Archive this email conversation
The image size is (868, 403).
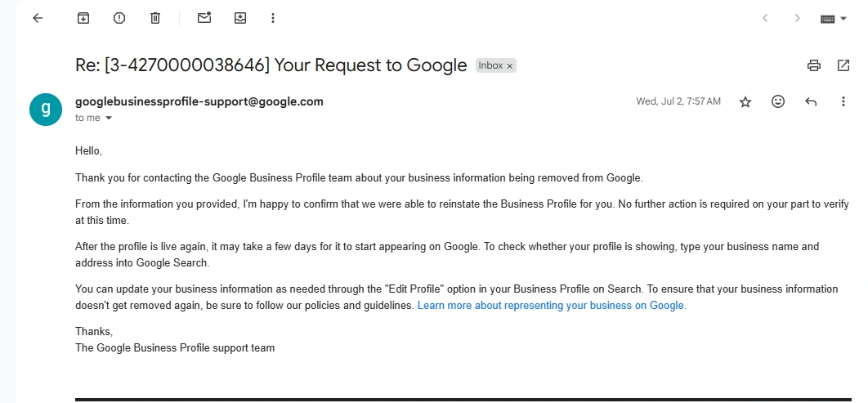tap(83, 18)
